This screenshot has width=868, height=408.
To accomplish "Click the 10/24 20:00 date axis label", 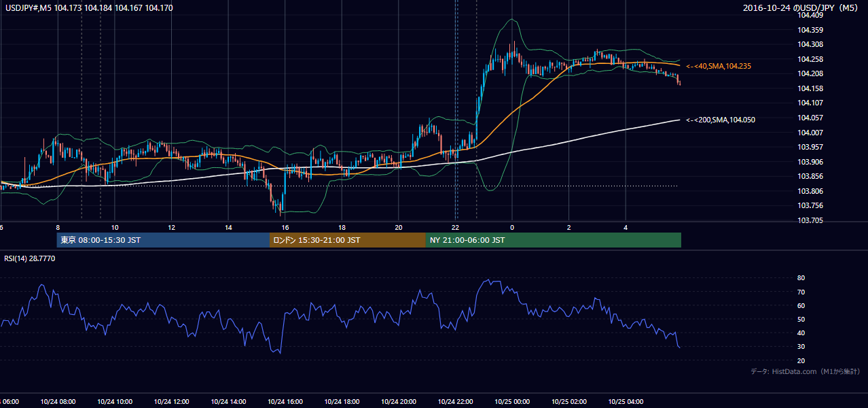I will (x=399, y=401).
